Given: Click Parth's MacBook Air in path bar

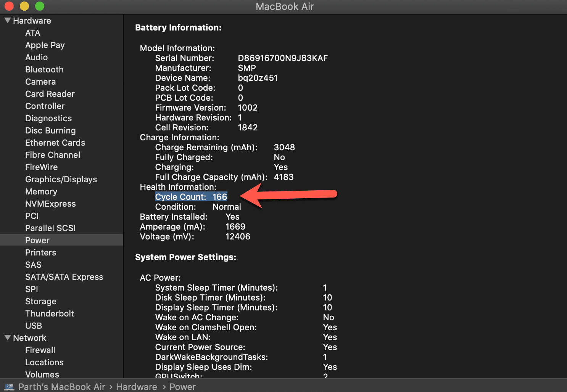Looking at the screenshot, I should [62, 387].
